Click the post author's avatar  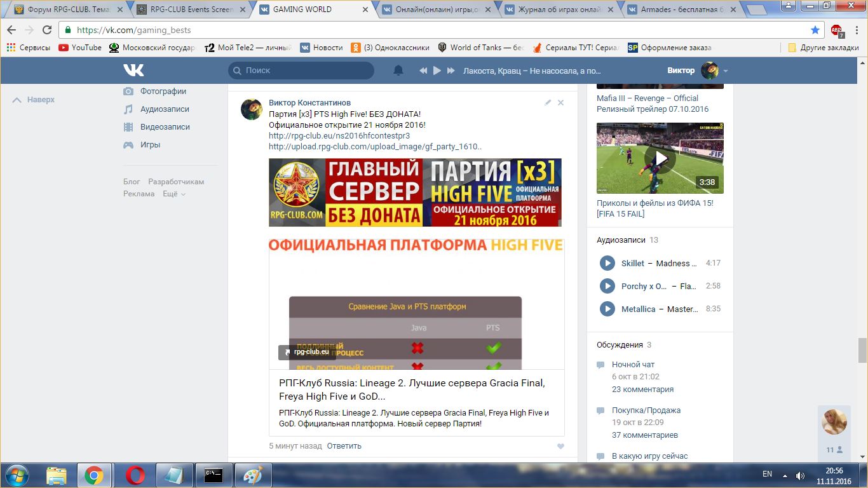click(x=252, y=109)
